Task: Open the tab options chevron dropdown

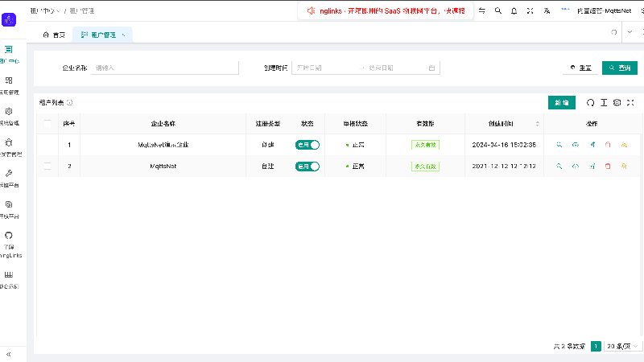Action: click(x=630, y=32)
